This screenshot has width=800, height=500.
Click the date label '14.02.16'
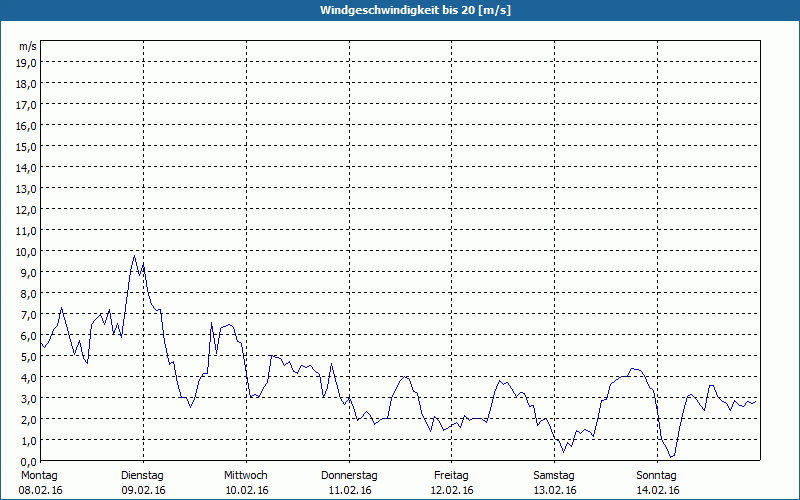point(657,490)
